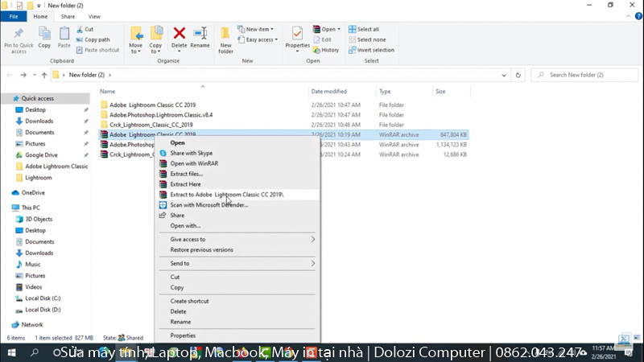Select Local Disk (C:) in navigation pane
The image size is (644, 362).
pyautogui.click(x=43, y=298)
